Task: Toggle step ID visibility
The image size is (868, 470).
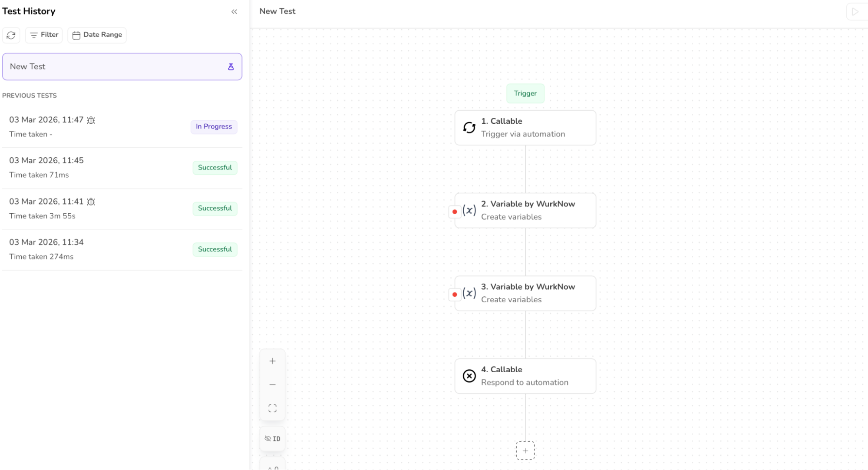Action: pyautogui.click(x=272, y=439)
